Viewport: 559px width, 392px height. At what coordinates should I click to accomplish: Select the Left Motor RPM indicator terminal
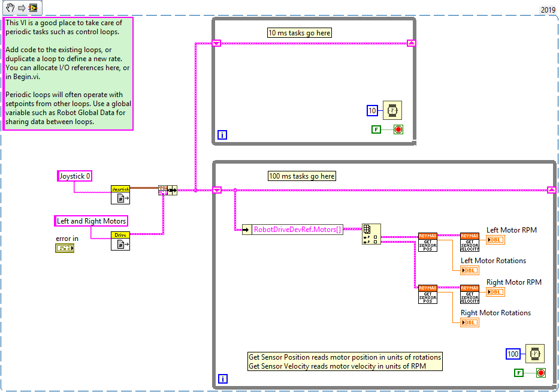[x=495, y=239]
